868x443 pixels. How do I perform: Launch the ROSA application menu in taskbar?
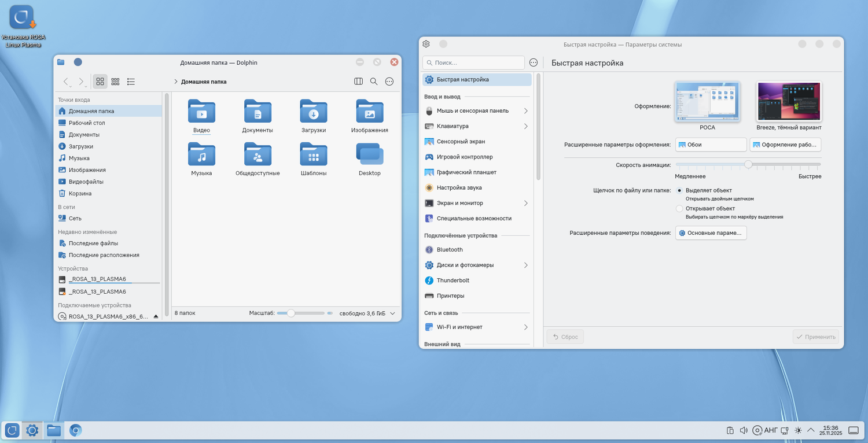(x=12, y=430)
